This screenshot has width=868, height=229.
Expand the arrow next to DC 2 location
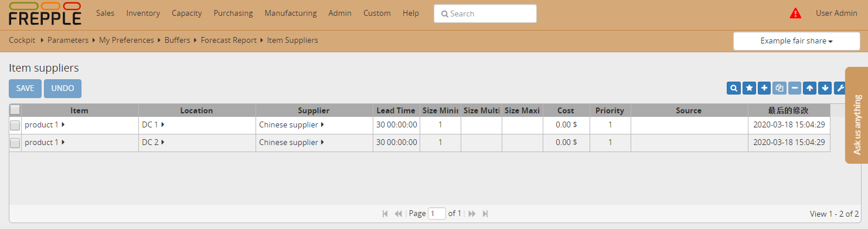[163, 142]
